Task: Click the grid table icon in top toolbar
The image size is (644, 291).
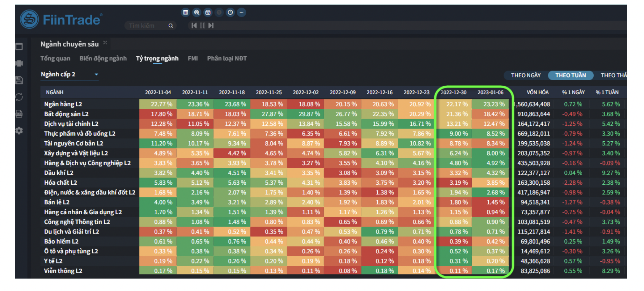Action: pyautogui.click(x=185, y=12)
